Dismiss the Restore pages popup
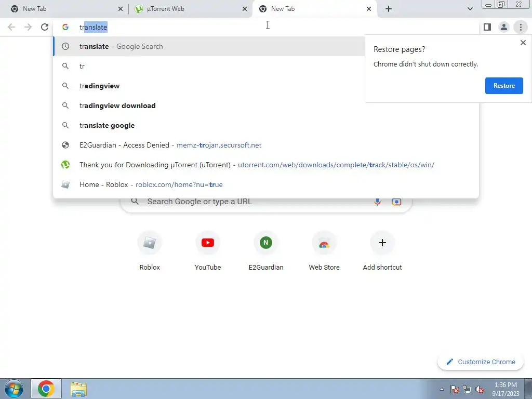The image size is (532, 399). [523, 43]
